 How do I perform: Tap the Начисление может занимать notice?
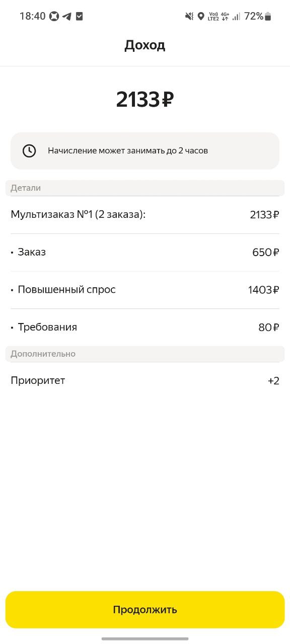[x=145, y=150]
